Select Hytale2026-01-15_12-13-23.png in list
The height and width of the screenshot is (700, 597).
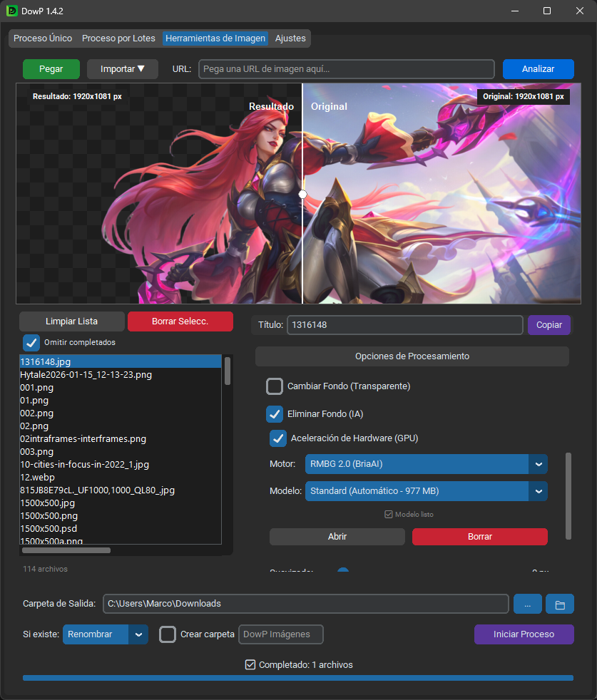121,374
